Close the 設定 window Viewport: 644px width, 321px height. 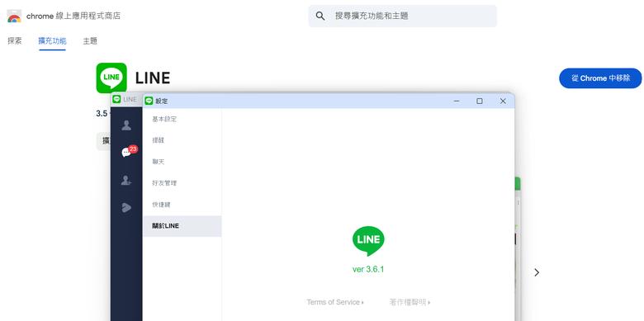[x=503, y=101]
